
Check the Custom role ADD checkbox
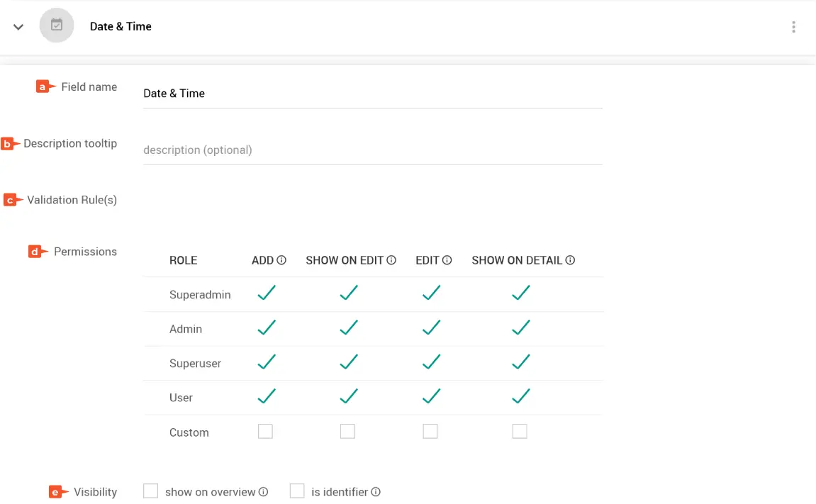tap(265, 431)
